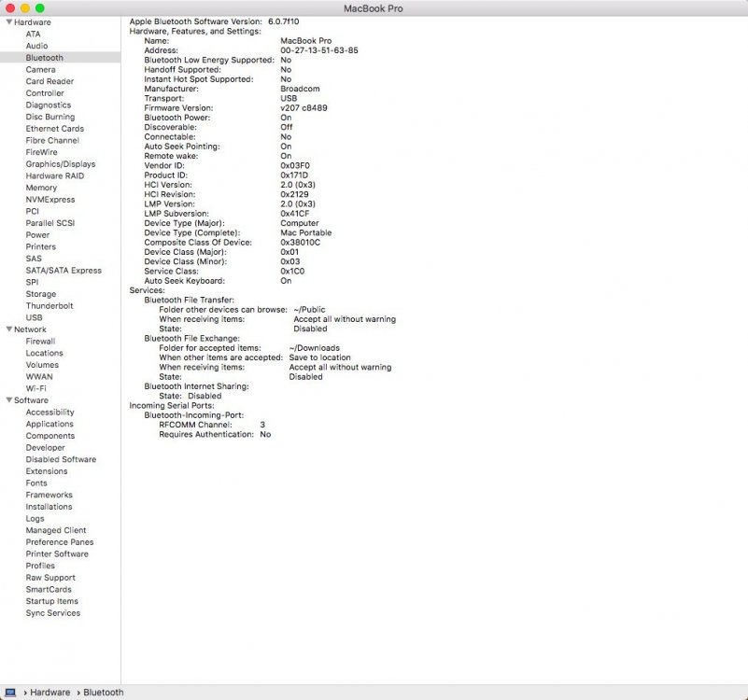Select Installations entry
The image size is (748, 700).
49,507
